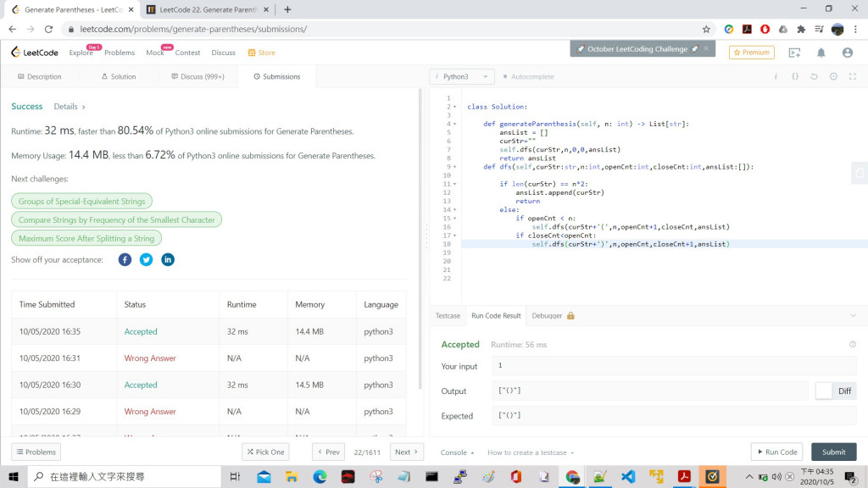Click the Premium button
Screen dimensions: 868x488
point(752,53)
